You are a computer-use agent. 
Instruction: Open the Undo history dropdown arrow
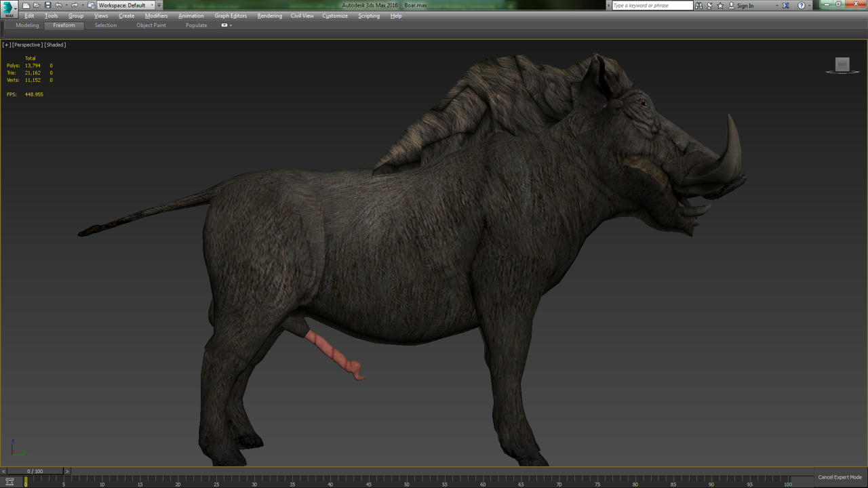(x=66, y=5)
